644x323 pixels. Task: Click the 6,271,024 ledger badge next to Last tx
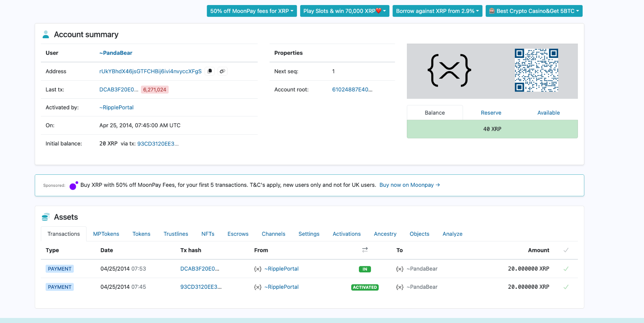point(155,89)
